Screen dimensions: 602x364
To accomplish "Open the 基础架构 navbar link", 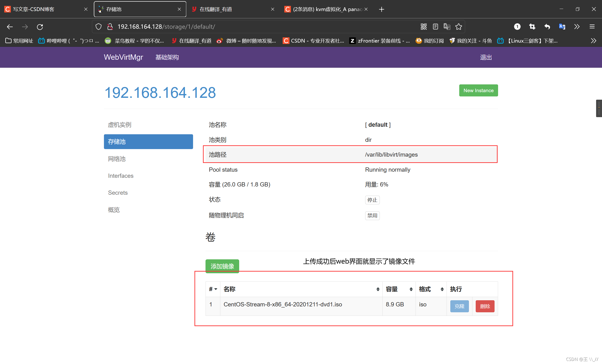I will coord(167,57).
